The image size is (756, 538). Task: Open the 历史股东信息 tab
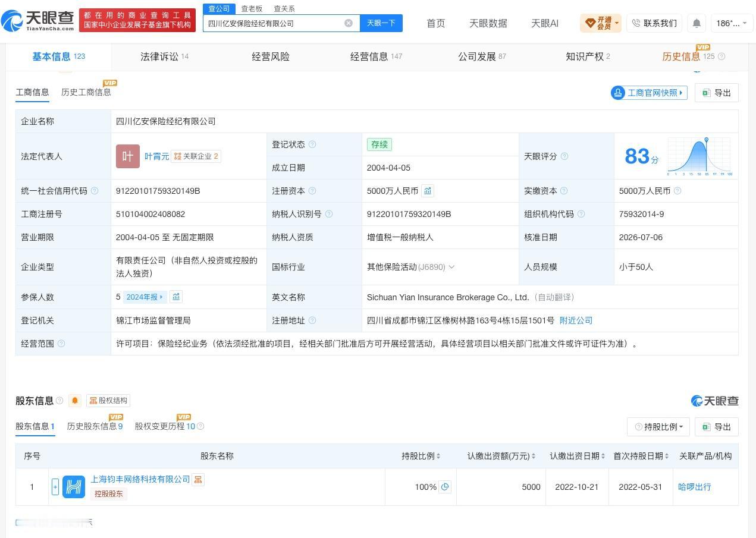click(x=95, y=426)
